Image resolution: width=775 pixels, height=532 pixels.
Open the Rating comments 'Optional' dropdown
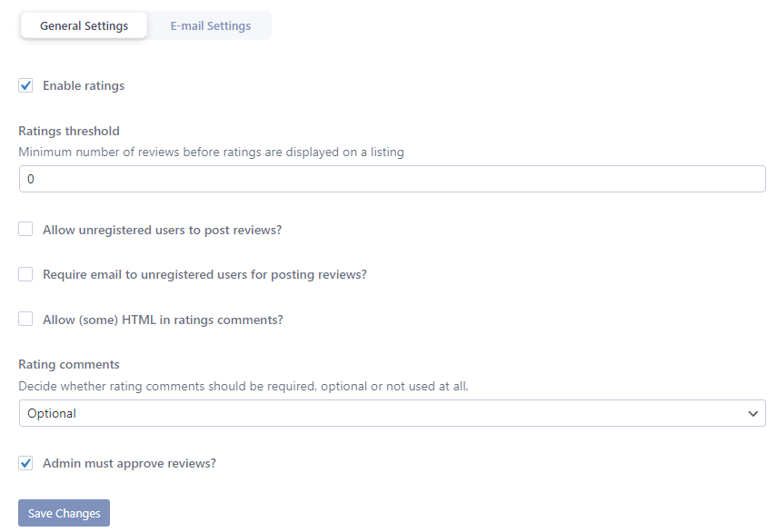[392, 413]
